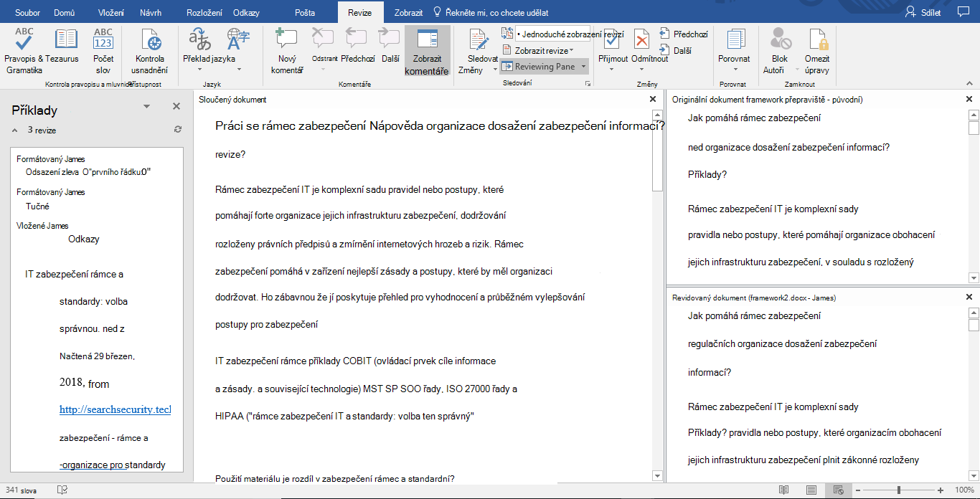This screenshot has height=499, width=980.
Task: Toggle the Zobrazit komentáře button
Action: 427,52
